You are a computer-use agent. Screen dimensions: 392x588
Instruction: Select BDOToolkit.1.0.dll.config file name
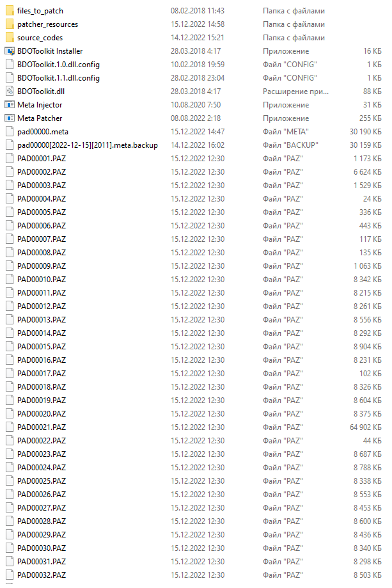(x=58, y=65)
